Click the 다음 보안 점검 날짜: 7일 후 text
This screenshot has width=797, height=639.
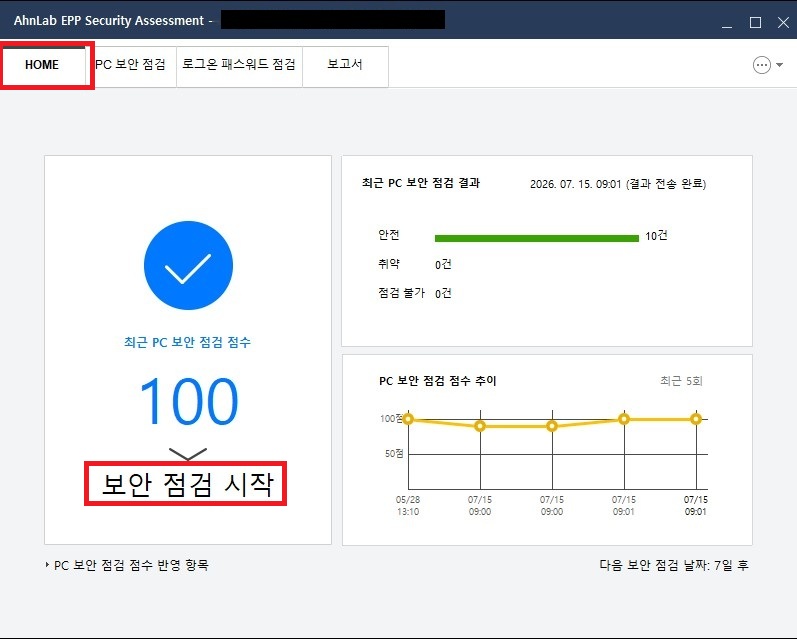tap(673, 565)
